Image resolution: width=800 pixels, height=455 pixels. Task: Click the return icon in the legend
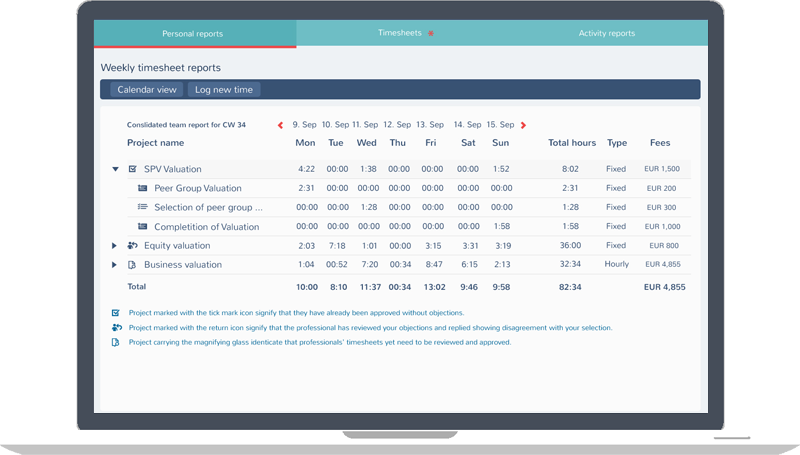[x=116, y=327]
